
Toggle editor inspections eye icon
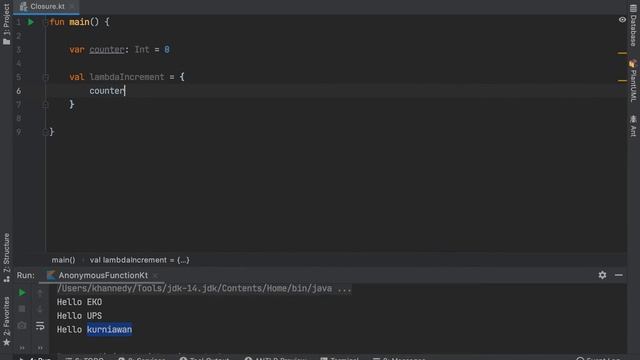pyautogui.click(x=622, y=20)
